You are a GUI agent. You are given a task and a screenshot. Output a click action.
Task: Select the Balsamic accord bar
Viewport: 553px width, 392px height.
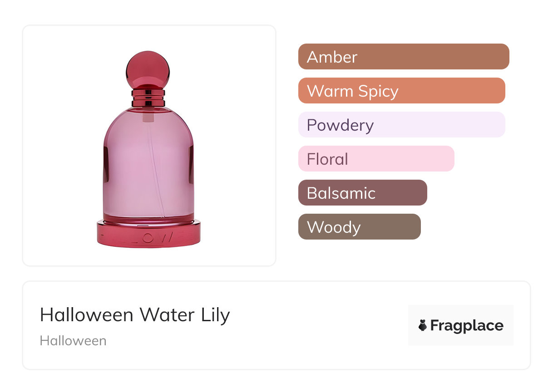coord(362,193)
